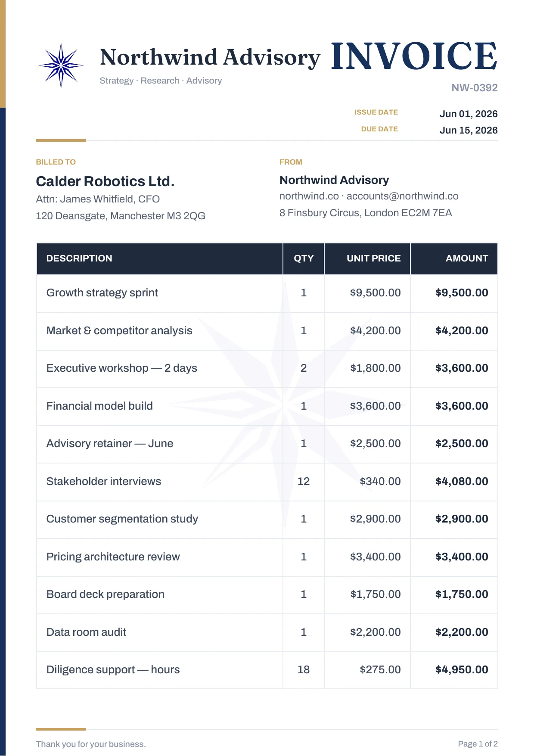Viewport: 534px width, 756px height.
Task: Select amount '$3,600.00' in Financial model row
Action: pos(462,406)
